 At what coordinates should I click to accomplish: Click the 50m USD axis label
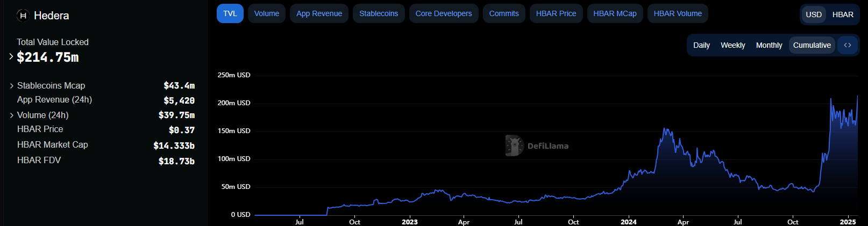tap(236, 187)
